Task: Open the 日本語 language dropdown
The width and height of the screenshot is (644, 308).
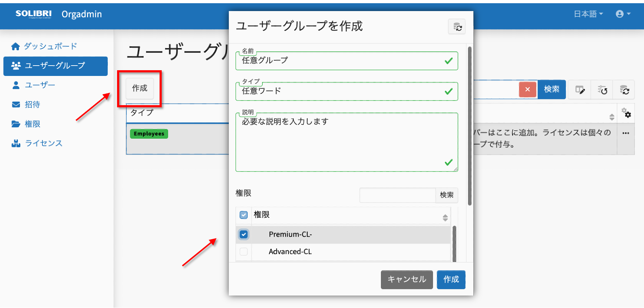Action: click(588, 14)
